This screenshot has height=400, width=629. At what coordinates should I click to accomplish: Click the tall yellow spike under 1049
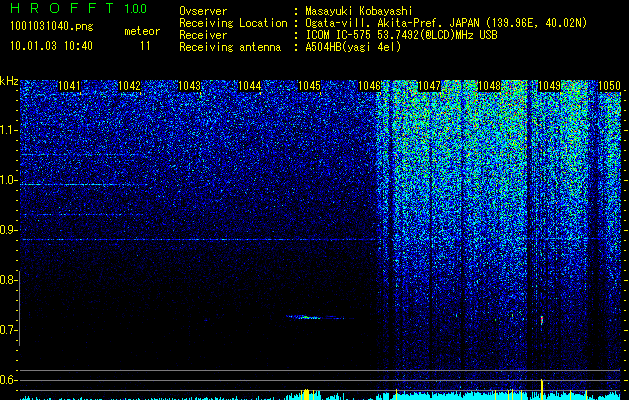point(542,389)
